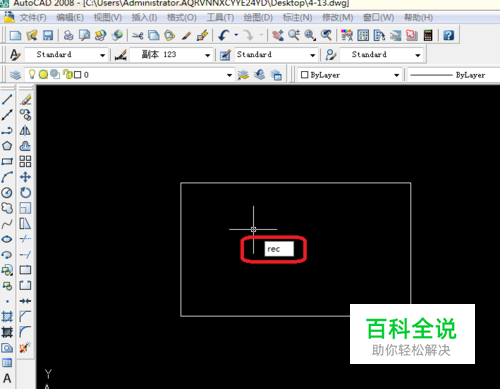Select the Arc tool
The height and width of the screenshot is (389, 500).
pos(7,177)
